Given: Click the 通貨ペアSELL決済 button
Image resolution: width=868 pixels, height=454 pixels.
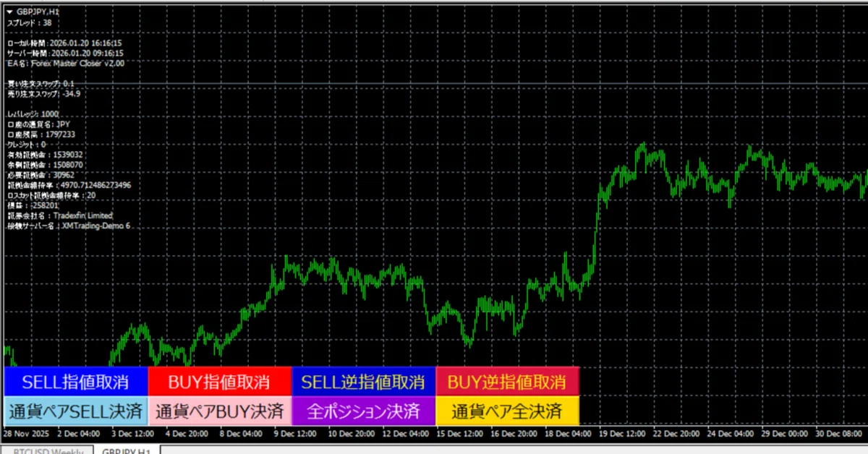Looking at the screenshot, I should click(75, 411).
